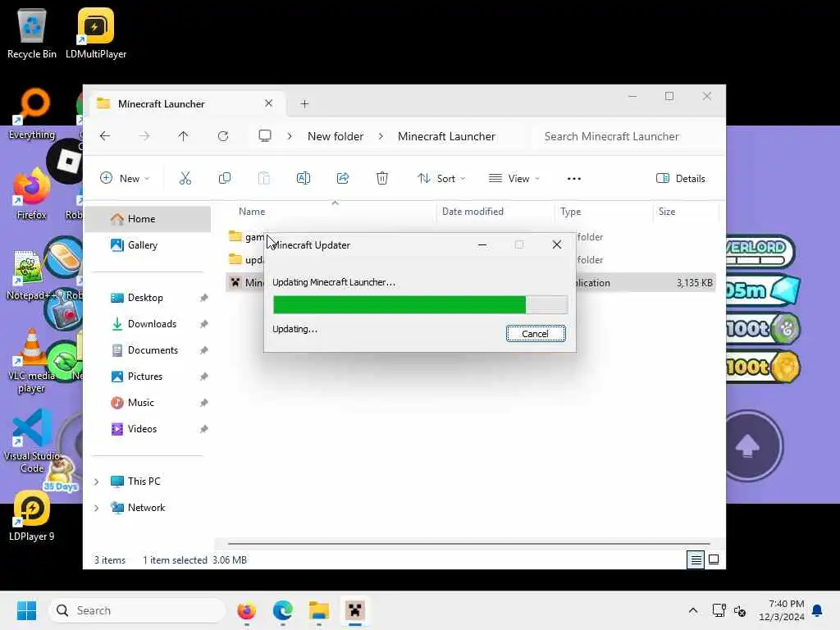Click the Windows Start button
840x630 pixels.
[26, 610]
